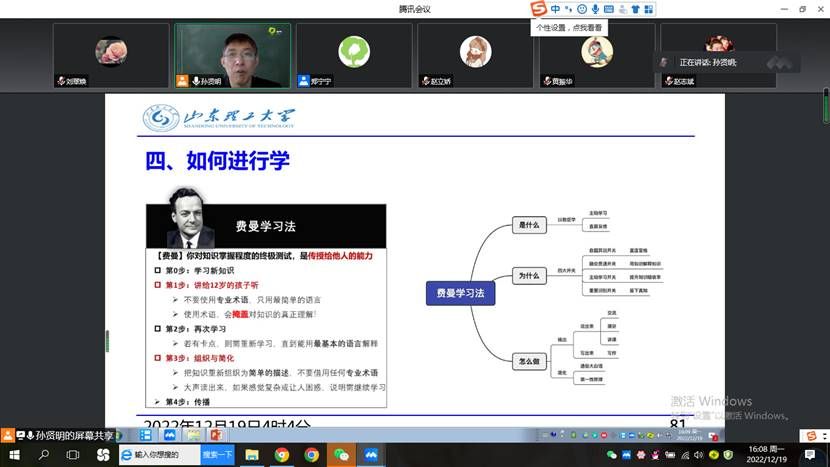Open WeChat from the taskbar
Viewport: 830px width, 467px height.
click(341, 455)
